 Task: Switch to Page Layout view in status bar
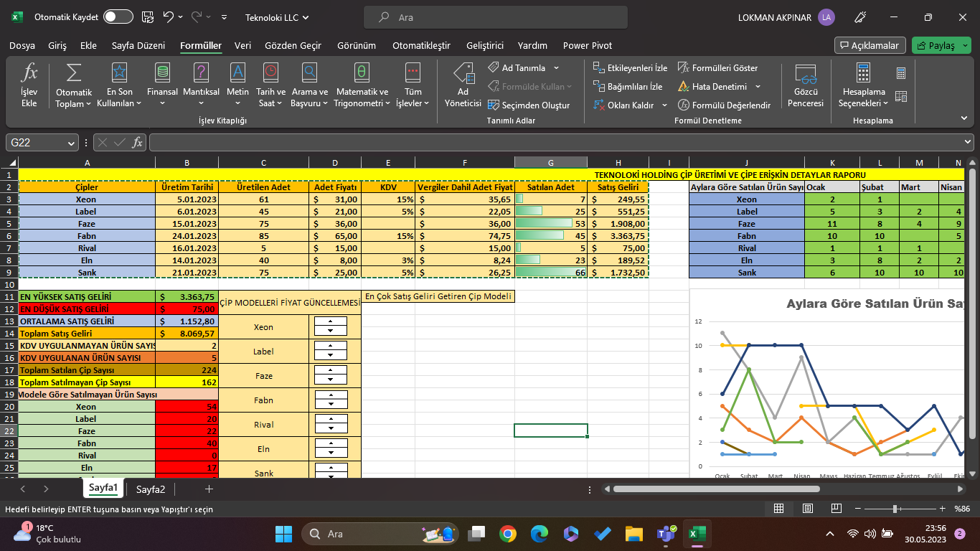pos(808,509)
